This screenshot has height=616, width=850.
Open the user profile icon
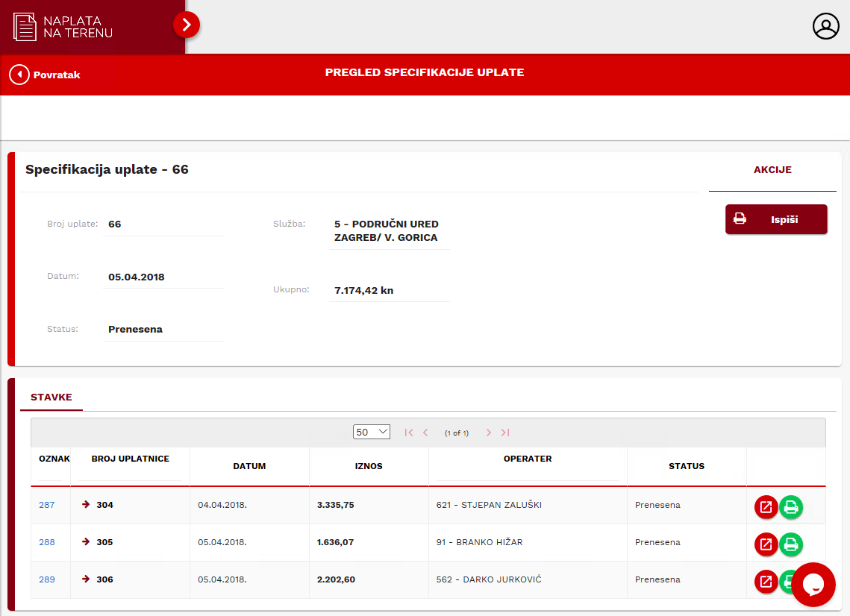[x=826, y=25]
